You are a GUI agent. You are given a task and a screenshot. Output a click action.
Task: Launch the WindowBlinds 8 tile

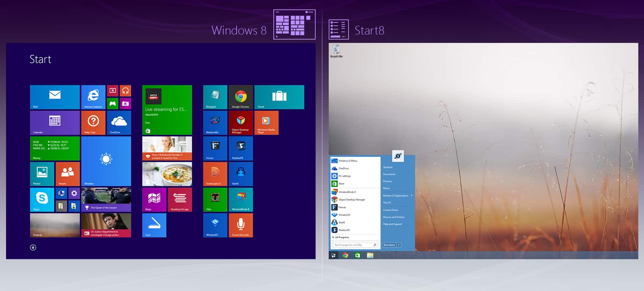pos(241,200)
